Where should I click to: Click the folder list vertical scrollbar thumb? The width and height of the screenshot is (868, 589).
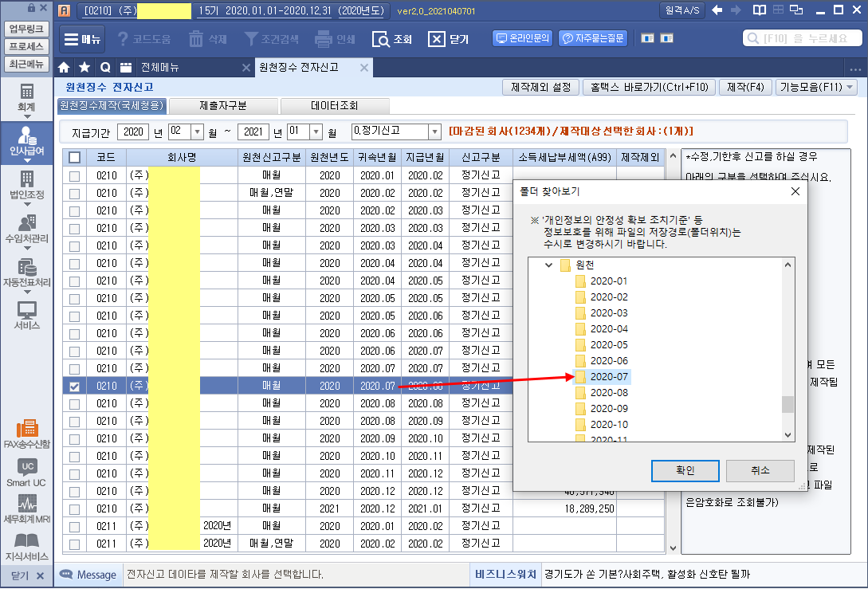(x=787, y=404)
